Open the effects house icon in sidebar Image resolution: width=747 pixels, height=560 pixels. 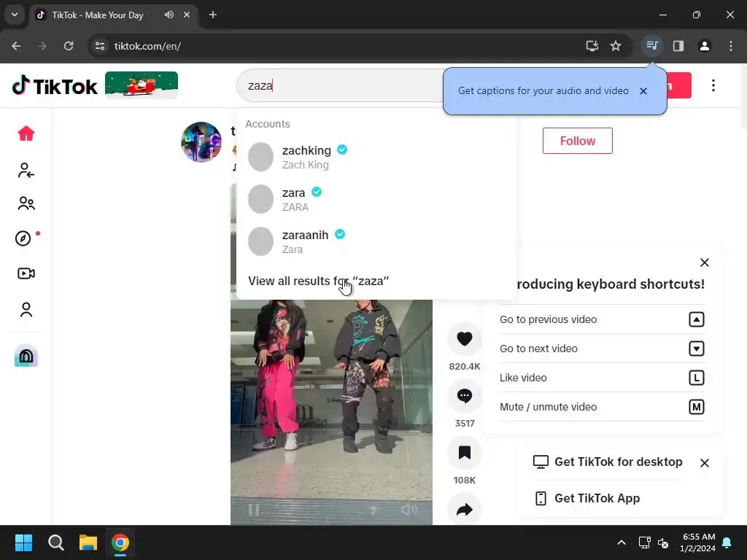point(26,356)
